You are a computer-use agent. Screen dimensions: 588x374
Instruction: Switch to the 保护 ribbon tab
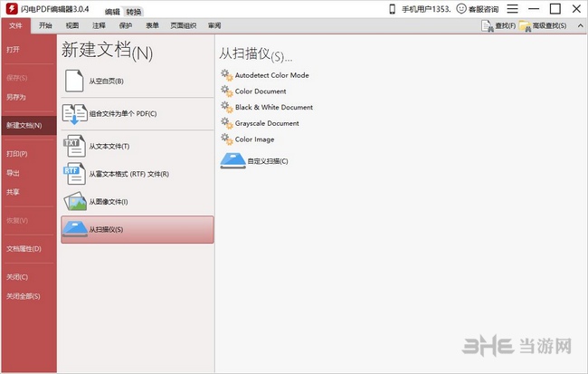click(125, 25)
